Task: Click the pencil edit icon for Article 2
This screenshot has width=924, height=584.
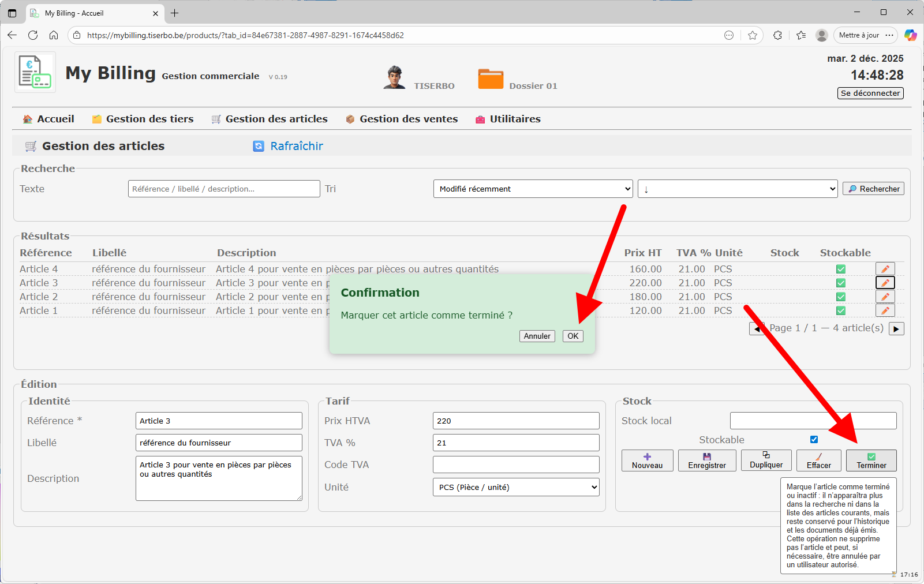Action: pos(885,297)
